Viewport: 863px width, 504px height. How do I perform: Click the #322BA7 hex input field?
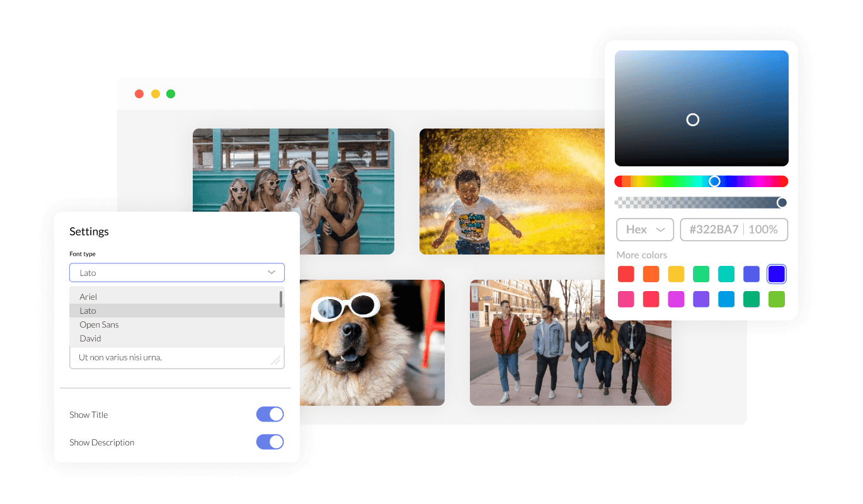click(x=714, y=230)
